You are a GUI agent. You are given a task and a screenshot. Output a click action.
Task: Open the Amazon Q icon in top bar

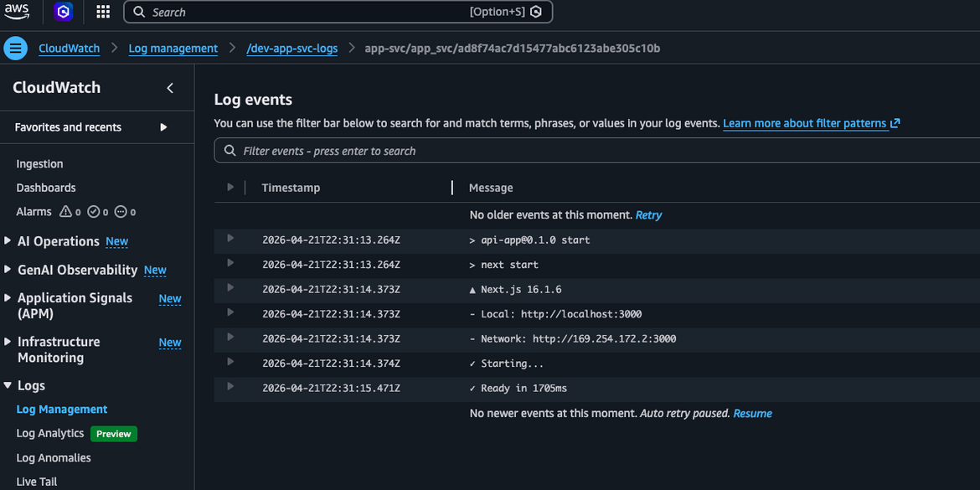pos(63,12)
